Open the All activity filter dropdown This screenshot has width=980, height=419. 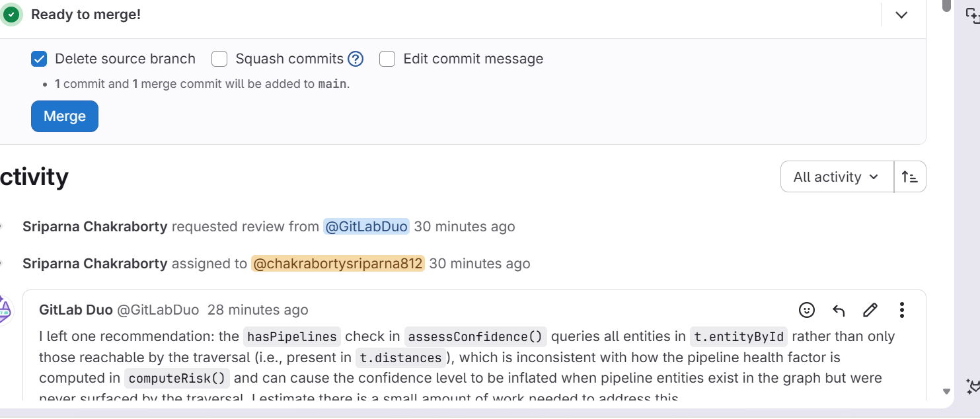pyautogui.click(x=837, y=176)
